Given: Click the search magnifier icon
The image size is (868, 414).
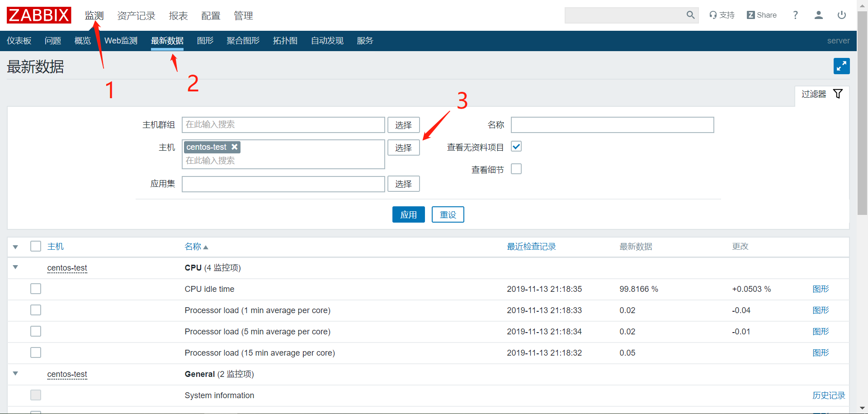Looking at the screenshot, I should pos(690,15).
